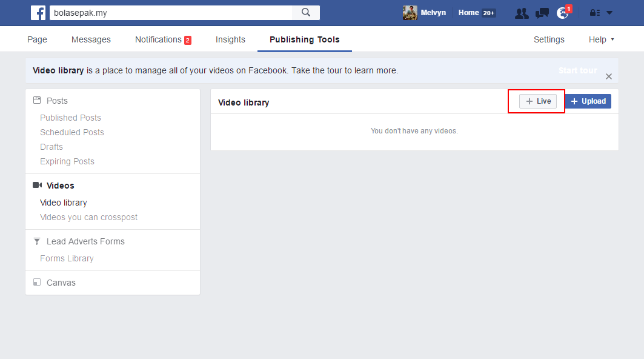Image resolution: width=644 pixels, height=359 pixels.
Task: Click the Posts section heading
Action: tap(57, 101)
